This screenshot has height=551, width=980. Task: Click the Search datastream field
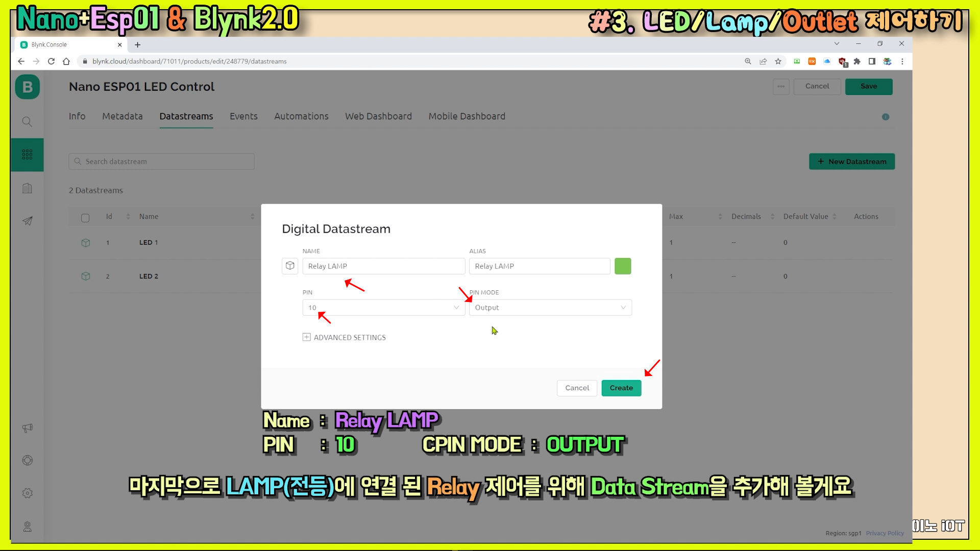click(x=161, y=161)
